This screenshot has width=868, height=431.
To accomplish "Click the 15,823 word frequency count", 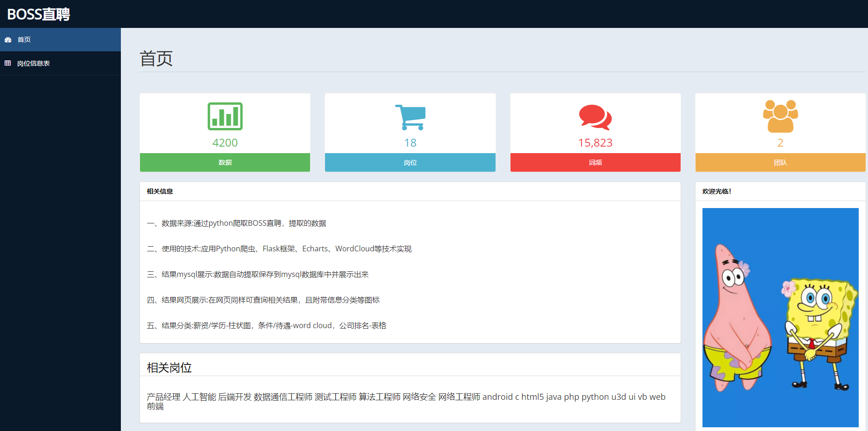I will pyautogui.click(x=595, y=143).
